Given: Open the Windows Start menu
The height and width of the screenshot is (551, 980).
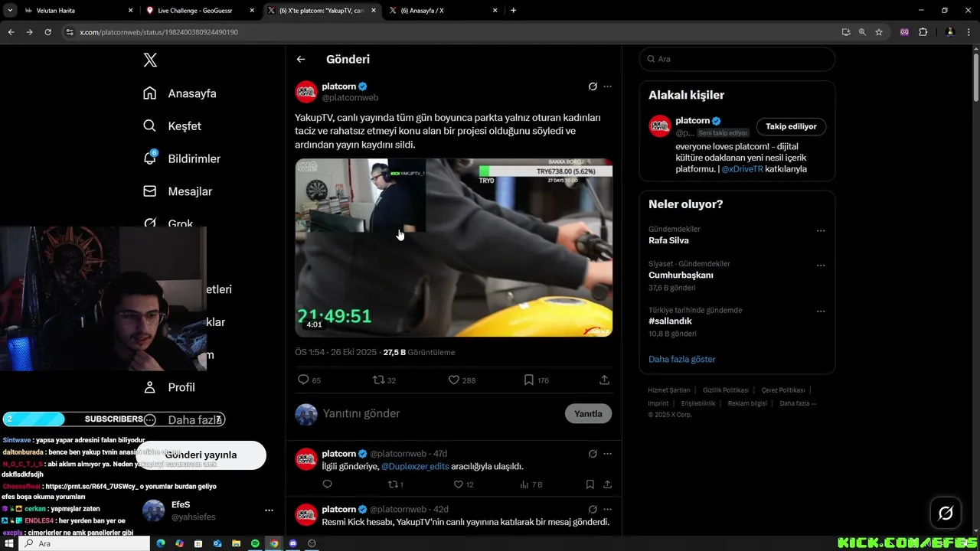Looking at the screenshot, I should click(x=9, y=543).
